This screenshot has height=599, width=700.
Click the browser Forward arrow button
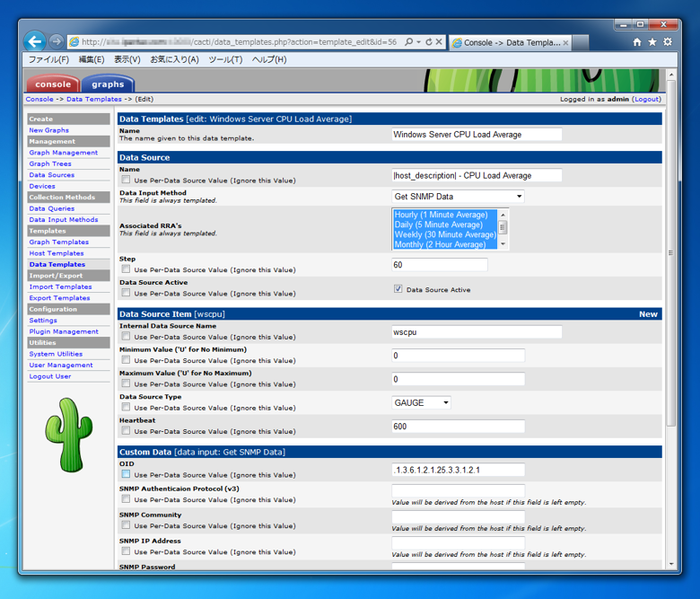pyautogui.click(x=57, y=41)
